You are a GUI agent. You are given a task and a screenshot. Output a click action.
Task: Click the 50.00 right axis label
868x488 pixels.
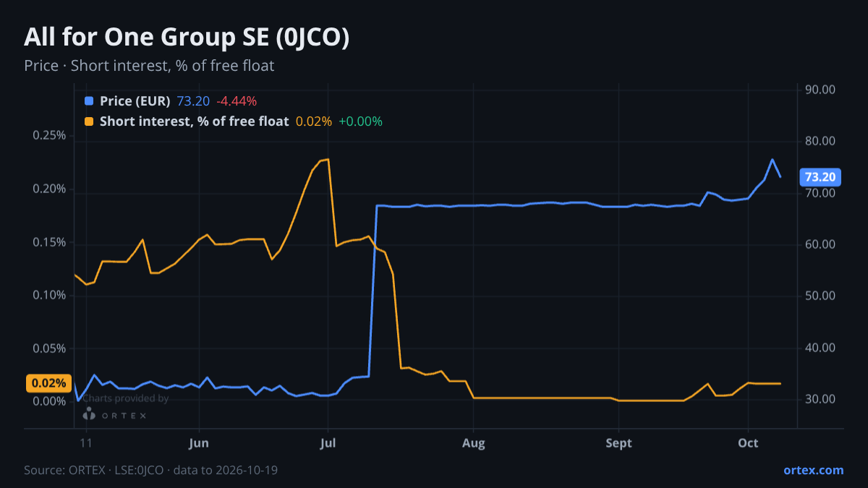(820, 296)
